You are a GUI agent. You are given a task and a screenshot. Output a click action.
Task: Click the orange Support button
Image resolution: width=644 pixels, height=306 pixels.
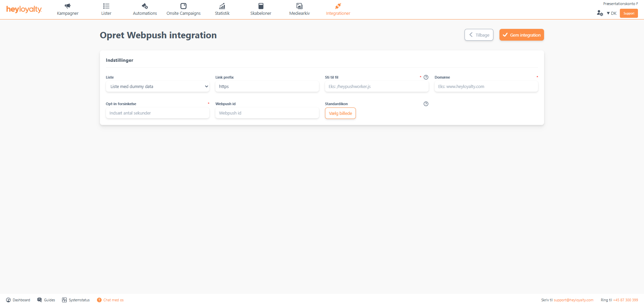click(629, 13)
